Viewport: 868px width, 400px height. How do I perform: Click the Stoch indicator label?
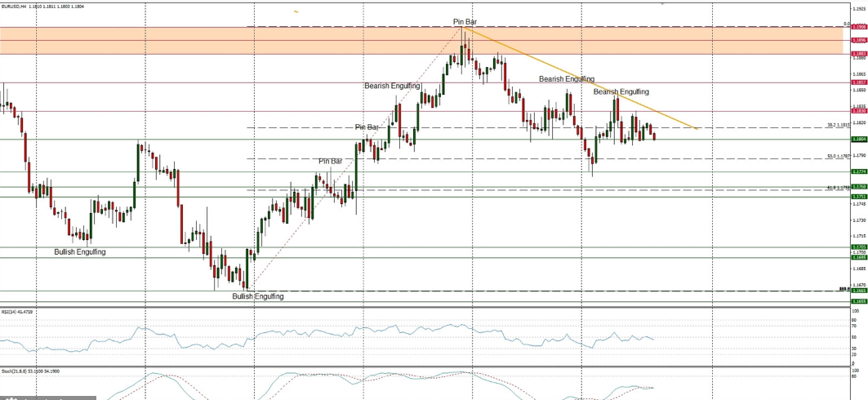[24, 371]
